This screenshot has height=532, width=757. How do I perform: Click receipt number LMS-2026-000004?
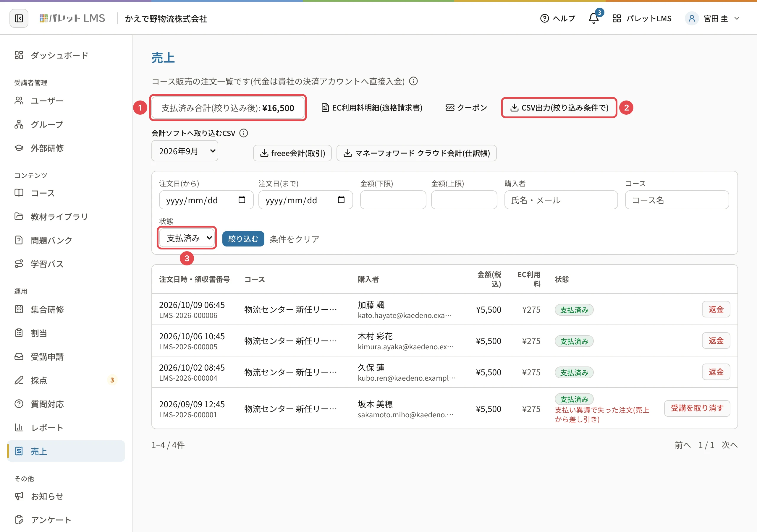(x=188, y=378)
